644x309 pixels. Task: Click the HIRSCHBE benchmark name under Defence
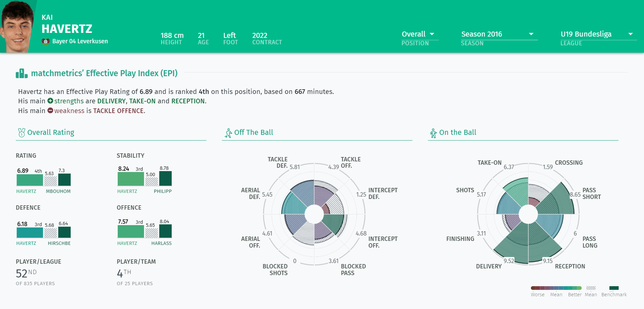59,243
